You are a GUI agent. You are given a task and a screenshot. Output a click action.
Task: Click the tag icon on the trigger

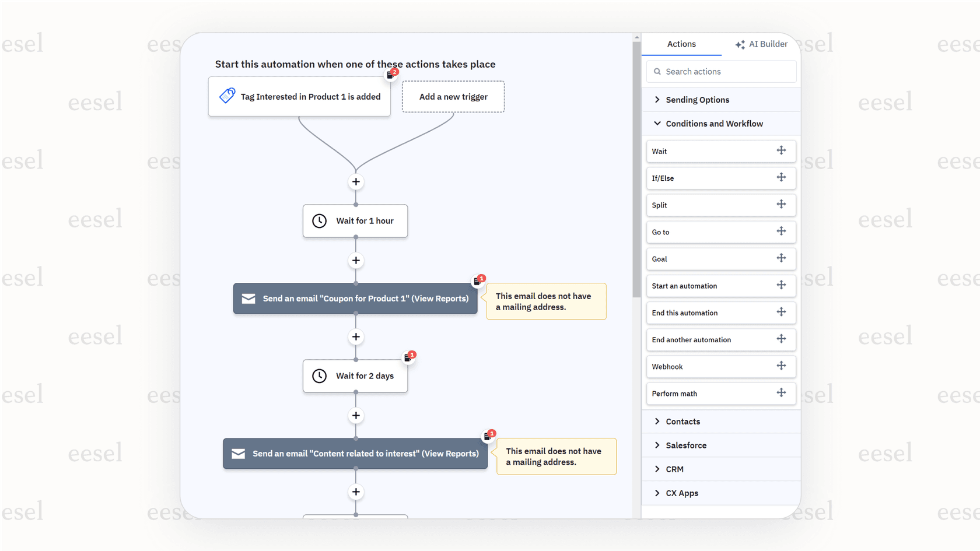[x=227, y=95]
